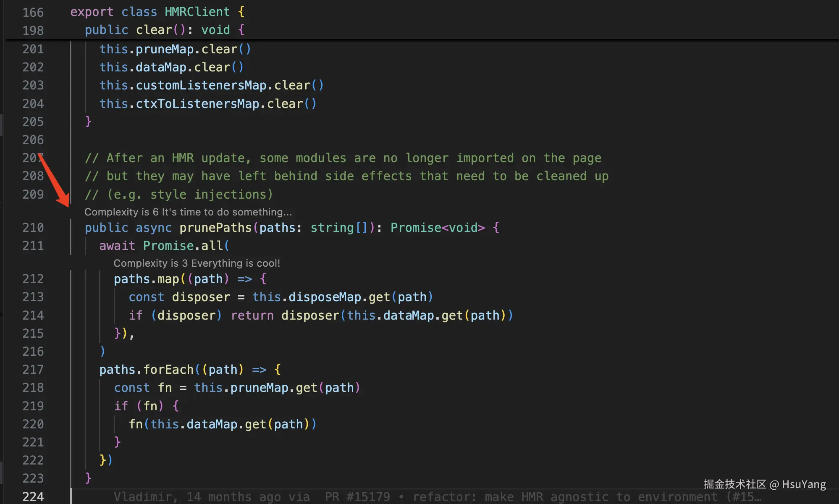
Task: Jump to sticky header 'public clear(): void'
Action: [x=164, y=30]
